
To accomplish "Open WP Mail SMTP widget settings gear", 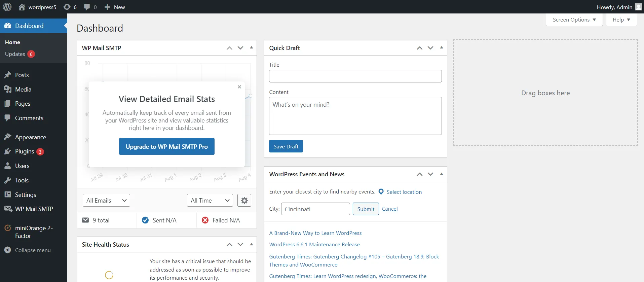I will click(244, 201).
